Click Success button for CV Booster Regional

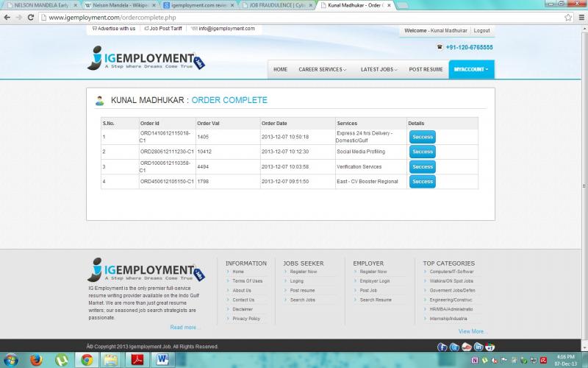coord(422,181)
